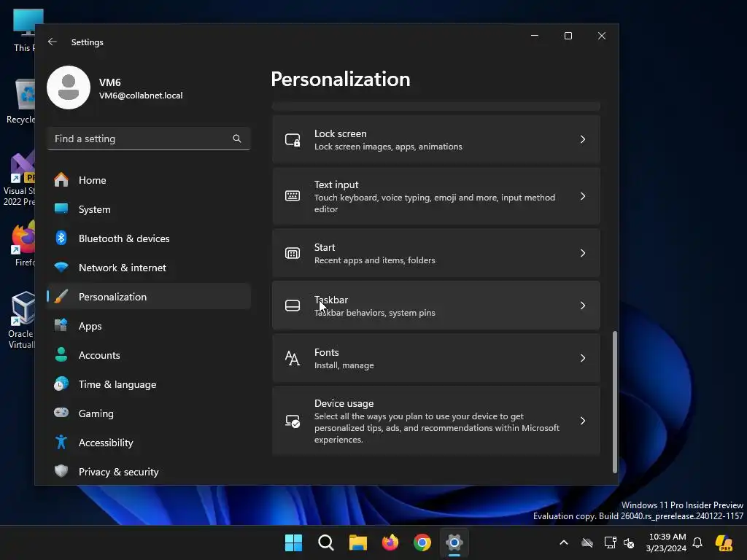This screenshot has height=560, width=747.
Task: Show hidden system tray icons
Action: [564, 542]
